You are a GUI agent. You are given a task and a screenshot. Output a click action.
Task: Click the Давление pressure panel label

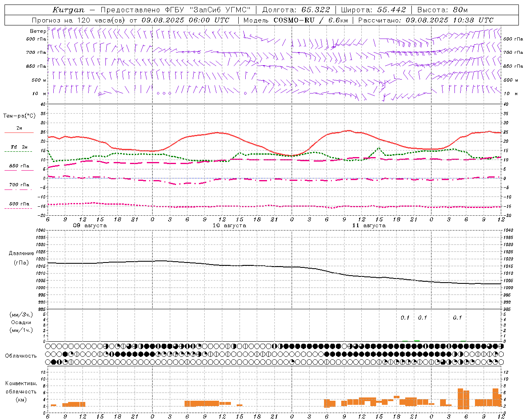tap(21, 253)
